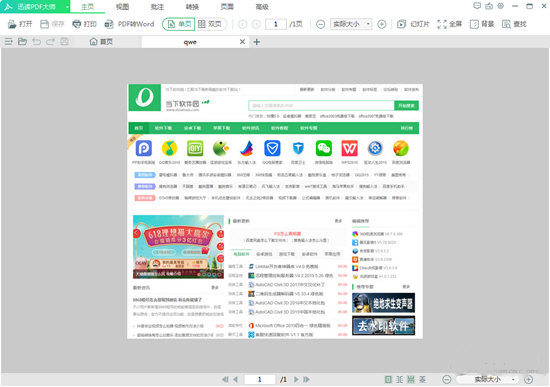Image resolution: width=550 pixels, height=387 pixels.
Task: Open settings gear in title bar
Action: [x=501, y=6]
